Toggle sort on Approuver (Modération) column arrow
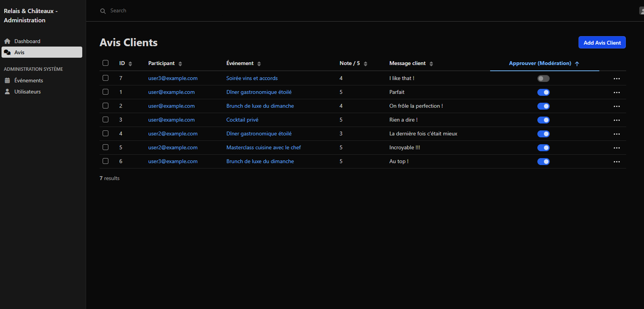This screenshot has height=309, width=644. click(x=577, y=63)
